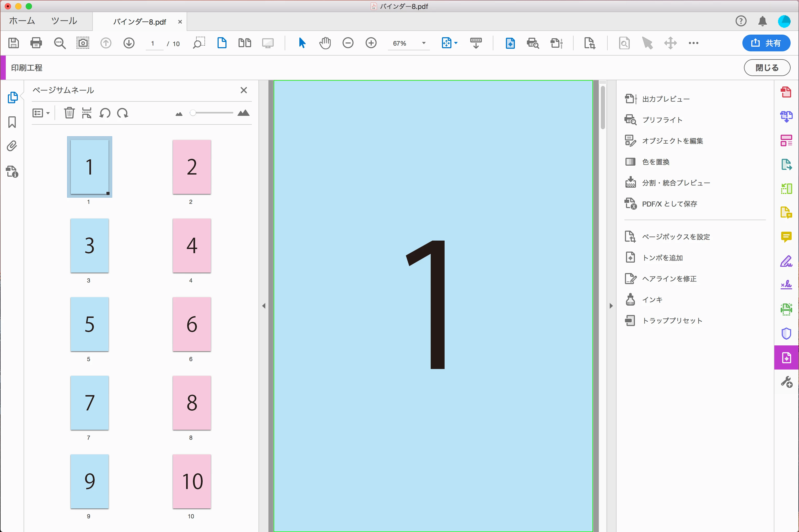Image resolution: width=799 pixels, height=532 pixels.
Task: Open notifications bell icon
Action: (762, 21)
